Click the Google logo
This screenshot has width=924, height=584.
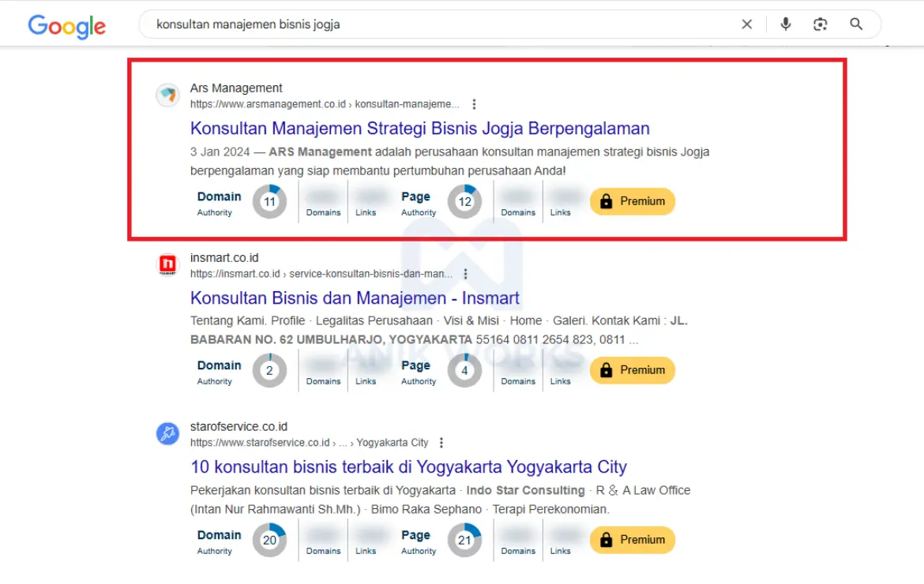(x=66, y=25)
